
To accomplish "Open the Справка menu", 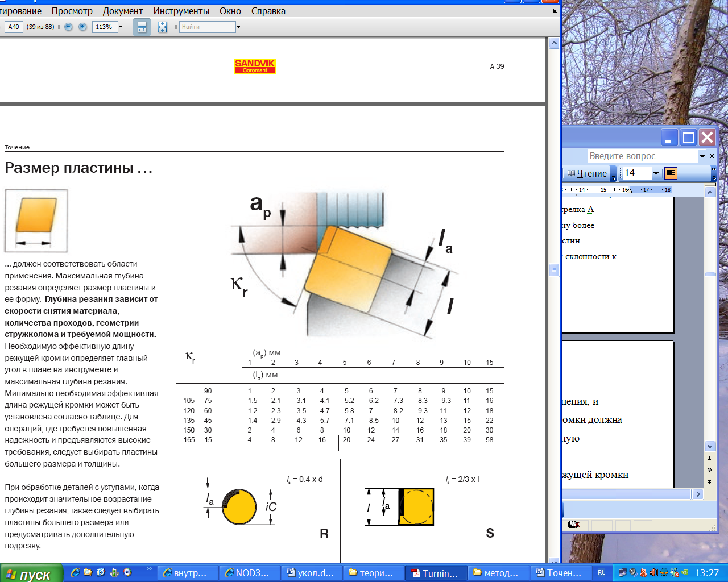I will pyautogui.click(x=268, y=11).
